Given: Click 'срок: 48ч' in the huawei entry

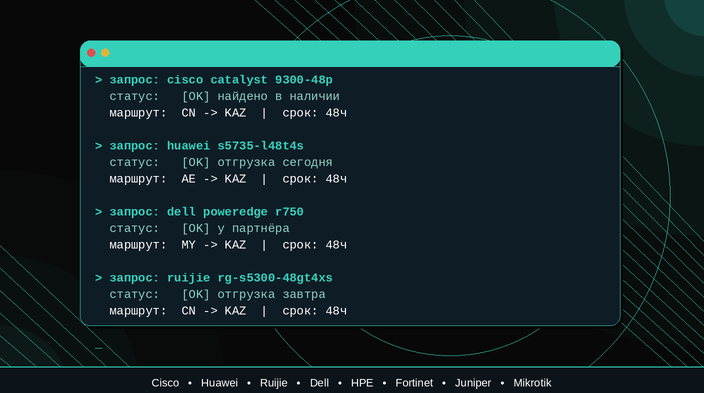Looking at the screenshot, I should 314,179.
